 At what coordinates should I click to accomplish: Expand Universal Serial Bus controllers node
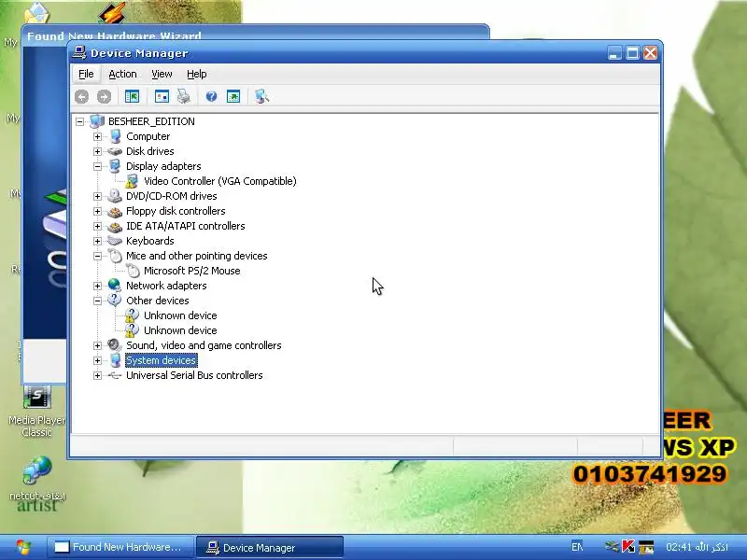tap(97, 376)
